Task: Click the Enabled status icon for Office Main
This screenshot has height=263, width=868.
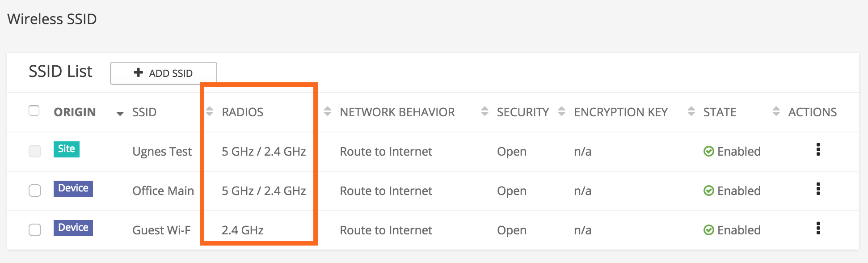Action: tap(709, 191)
